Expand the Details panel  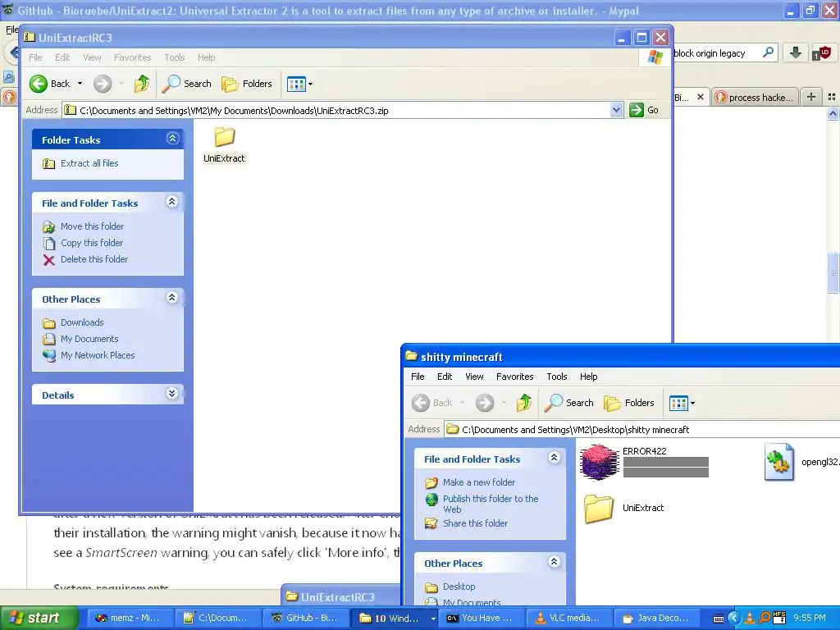[172, 394]
